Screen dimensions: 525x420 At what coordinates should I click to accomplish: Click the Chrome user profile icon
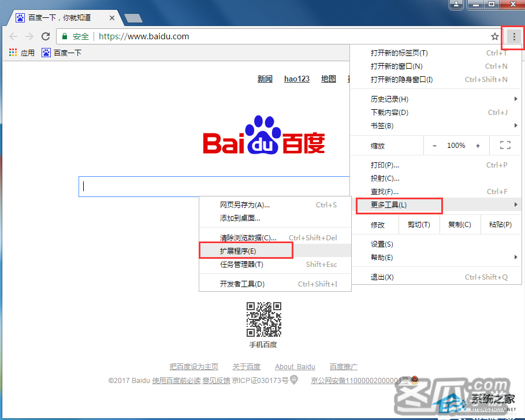coord(456,5)
